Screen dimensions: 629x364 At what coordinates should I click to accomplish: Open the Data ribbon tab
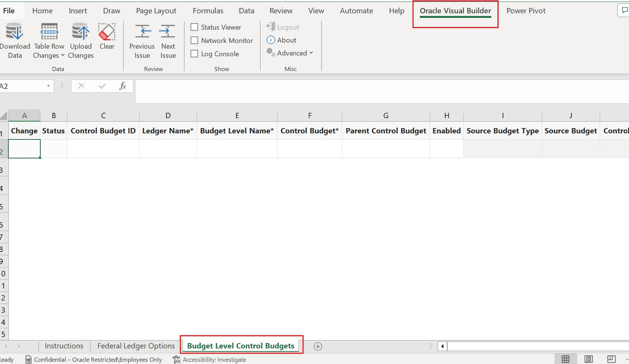[246, 11]
